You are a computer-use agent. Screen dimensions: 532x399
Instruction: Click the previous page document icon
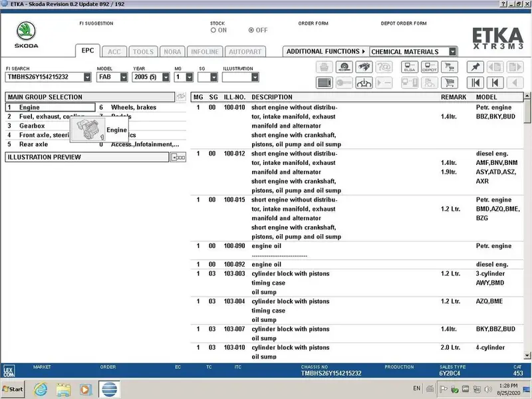point(495,67)
